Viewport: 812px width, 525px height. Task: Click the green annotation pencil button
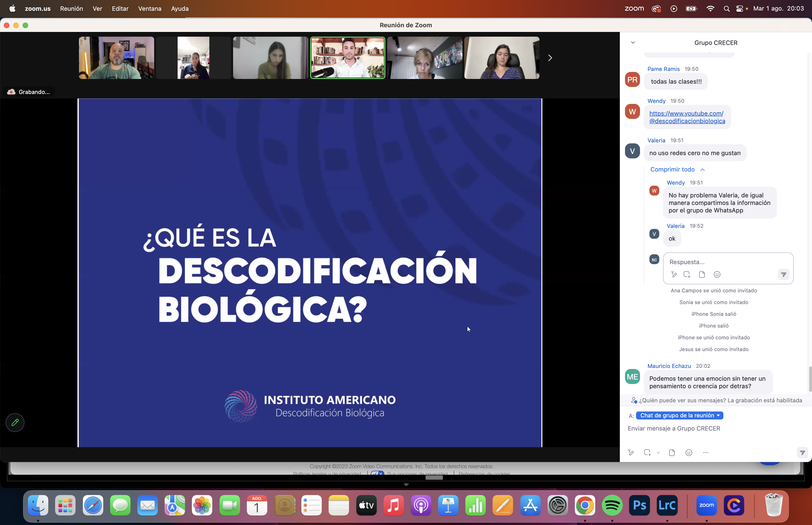click(x=15, y=422)
